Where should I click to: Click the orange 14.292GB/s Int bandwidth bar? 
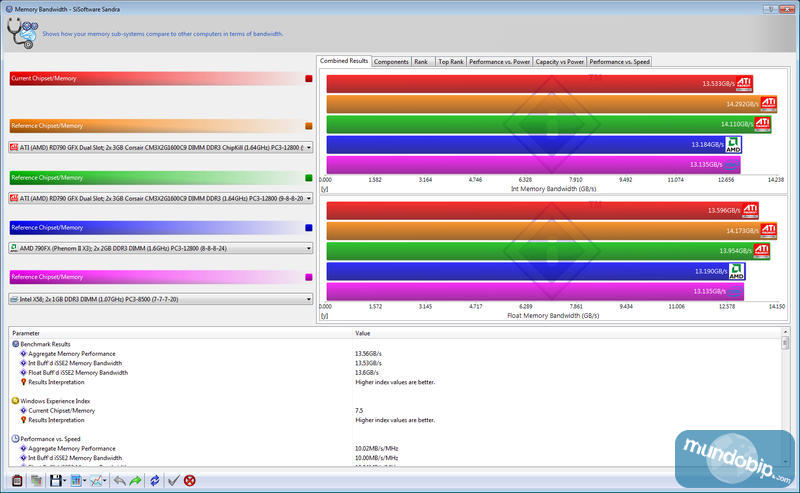[x=552, y=104]
